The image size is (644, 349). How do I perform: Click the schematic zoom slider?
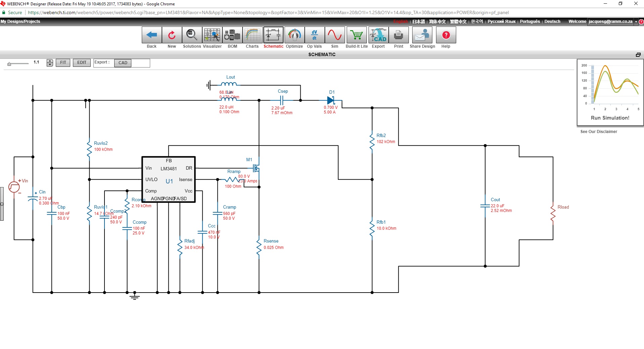pos(18,63)
